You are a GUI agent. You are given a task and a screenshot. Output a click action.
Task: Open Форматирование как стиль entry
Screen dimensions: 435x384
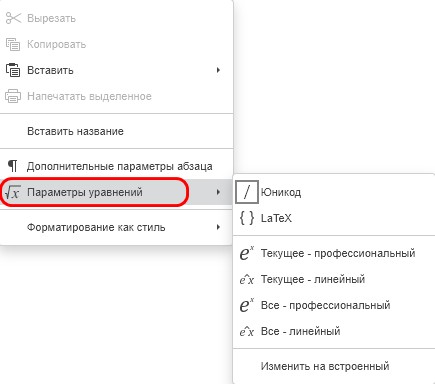click(x=116, y=227)
